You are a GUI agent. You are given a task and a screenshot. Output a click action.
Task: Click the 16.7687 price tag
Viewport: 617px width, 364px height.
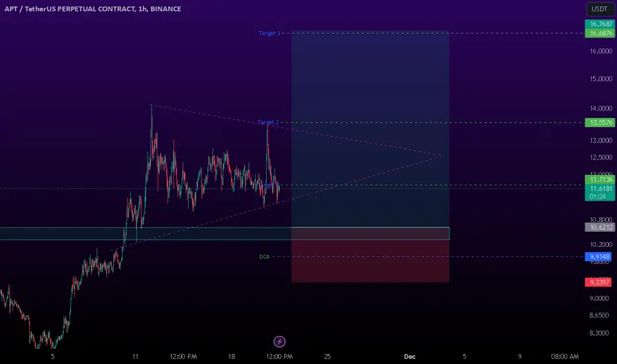pos(600,24)
